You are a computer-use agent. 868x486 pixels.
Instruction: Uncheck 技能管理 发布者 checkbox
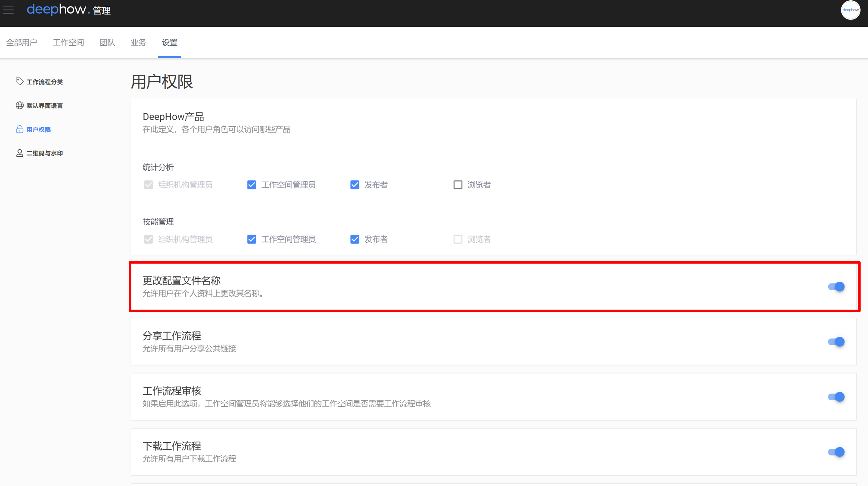(x=355, y=239)
